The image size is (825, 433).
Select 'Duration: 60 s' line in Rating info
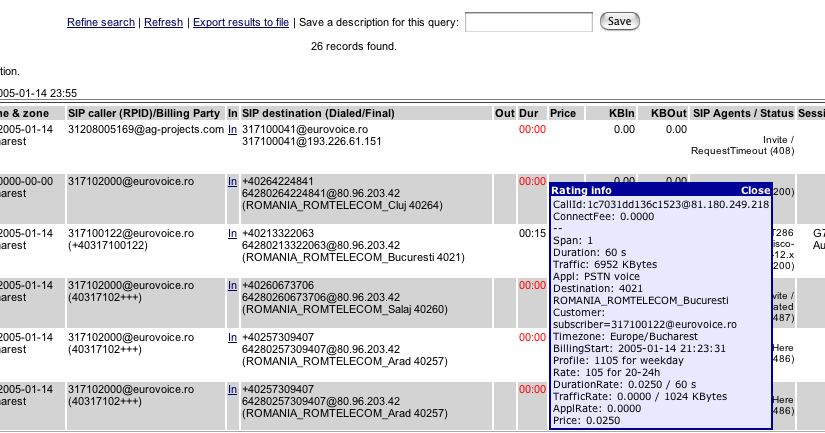[589, 252]
